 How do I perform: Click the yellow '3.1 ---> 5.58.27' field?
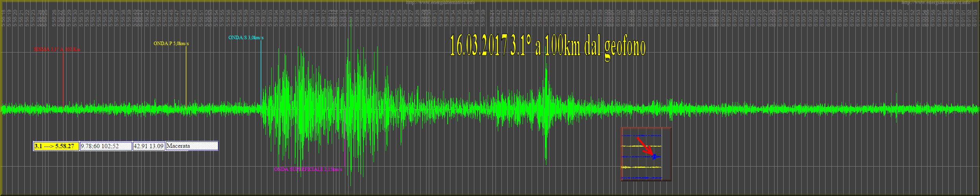[56, 146]
